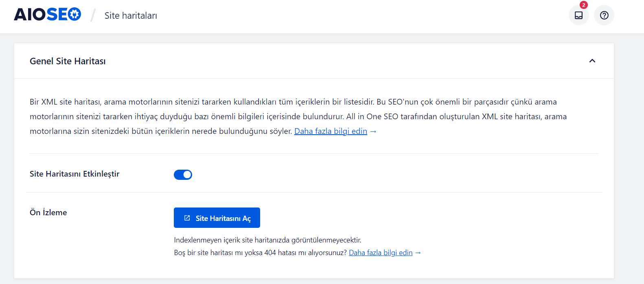Click the gear icon in AIOSEO logo
This screenshot has width=644, height=284.
74,15
